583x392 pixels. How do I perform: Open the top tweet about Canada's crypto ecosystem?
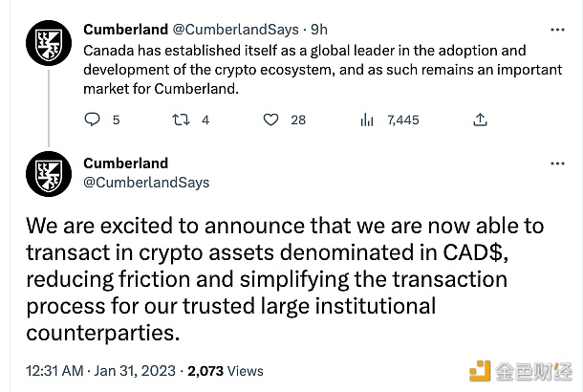tap(306, 71)
